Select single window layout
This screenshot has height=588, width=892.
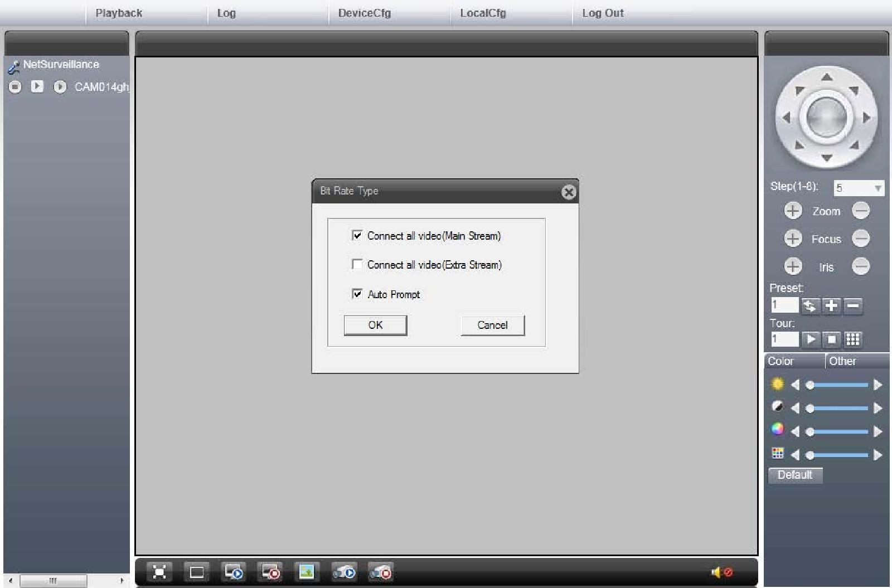click(197, 572)
